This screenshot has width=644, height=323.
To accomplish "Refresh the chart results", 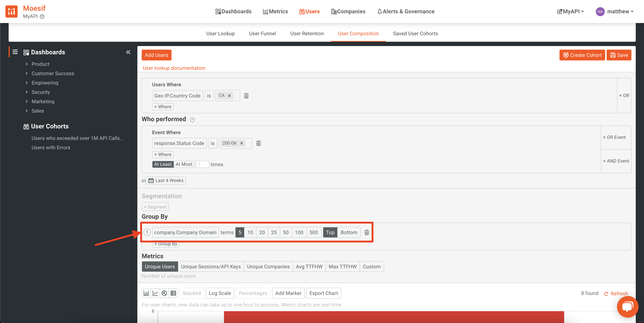I will (616, 294).
